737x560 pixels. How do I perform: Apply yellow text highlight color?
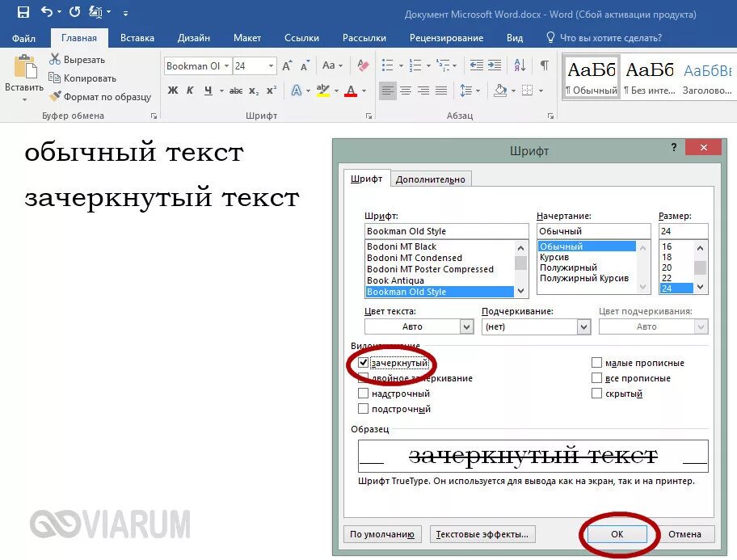point(323,91)
